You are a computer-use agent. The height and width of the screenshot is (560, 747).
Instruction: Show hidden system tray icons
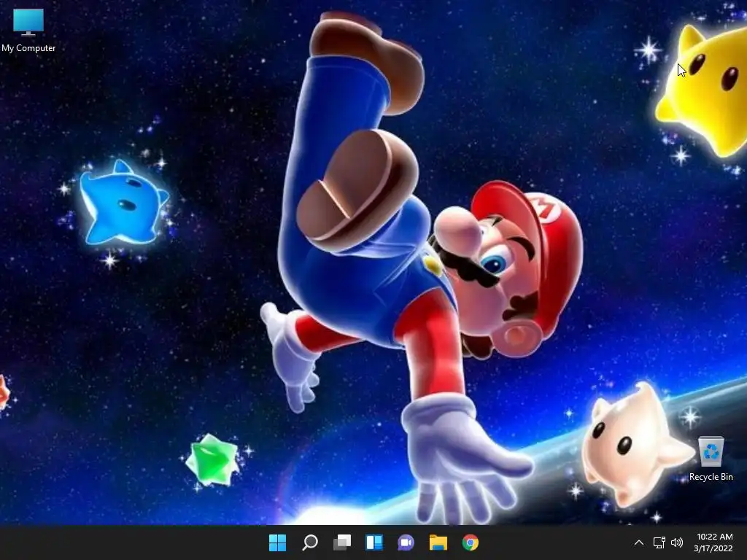click(x=639, y=542)
